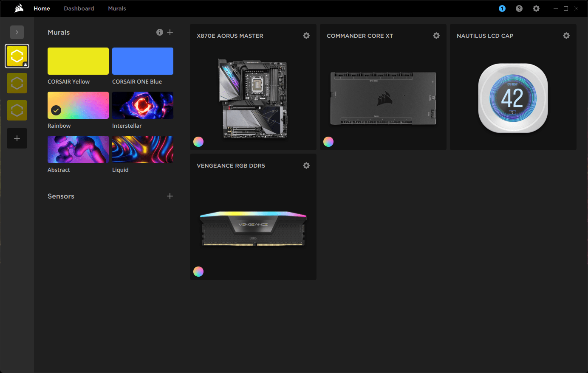Toggle the rainbow lighting circle on VENGEANCE card
This screenshot has height=373, width=588.
click(198, 272)
